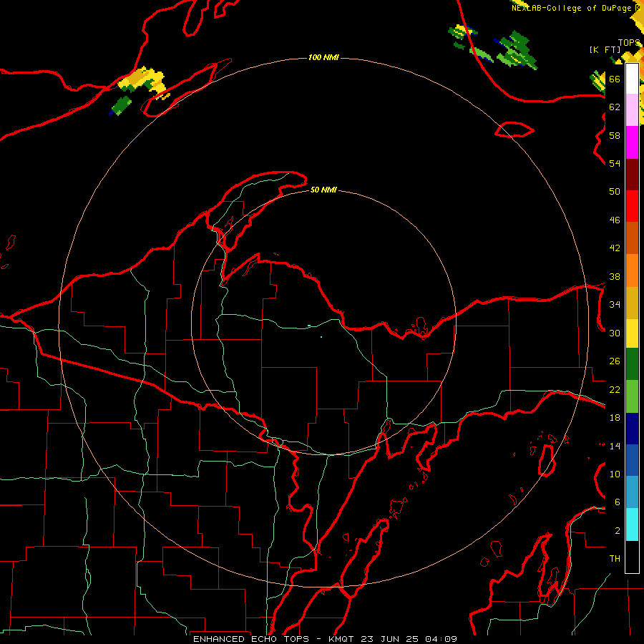Click the '100 NMI' range ring label
Screen dimensions: 644x644
pos(323,57)
